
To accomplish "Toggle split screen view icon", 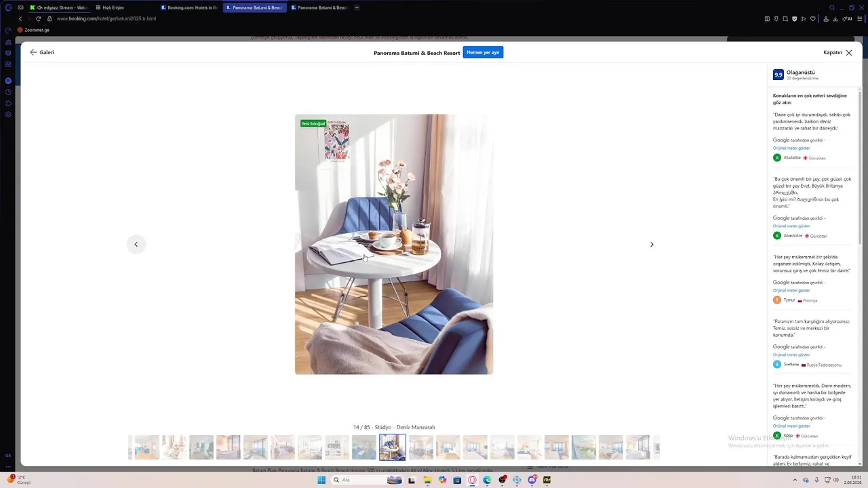I will (767, 18).
